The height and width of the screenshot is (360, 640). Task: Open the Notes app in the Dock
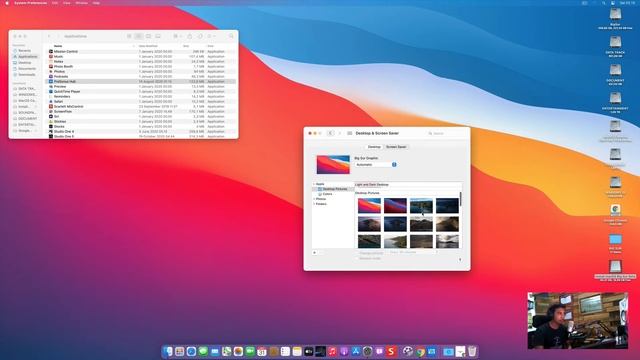pos(297,351)
